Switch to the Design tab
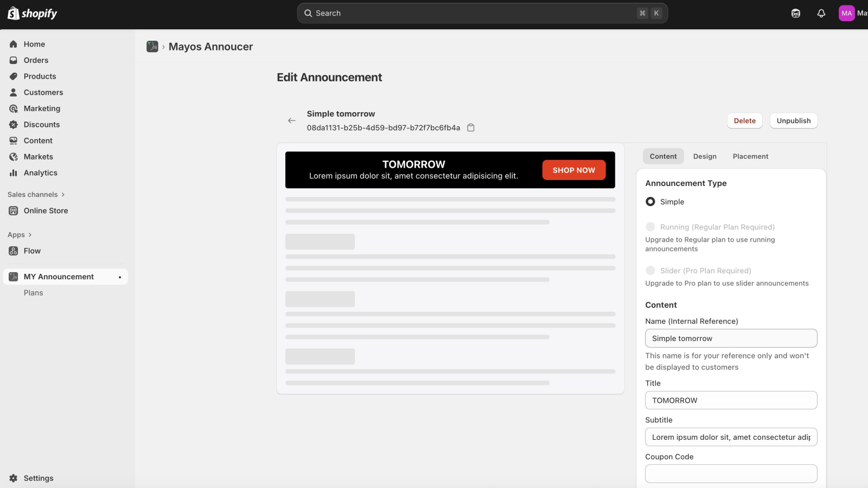This screenshot has height=488, width=868. pyautogui.click(x=704, y=157)
